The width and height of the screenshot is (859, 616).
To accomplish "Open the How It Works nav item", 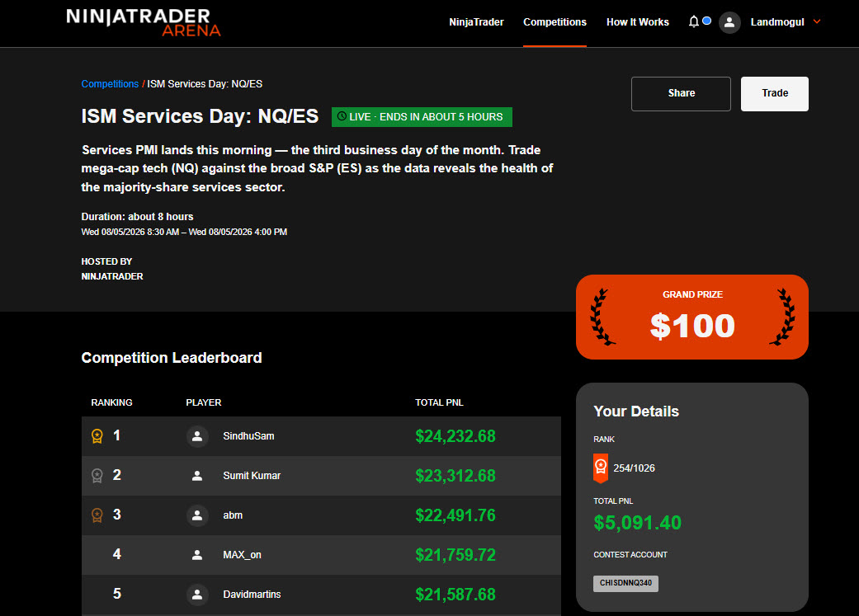I will (638, 22).
